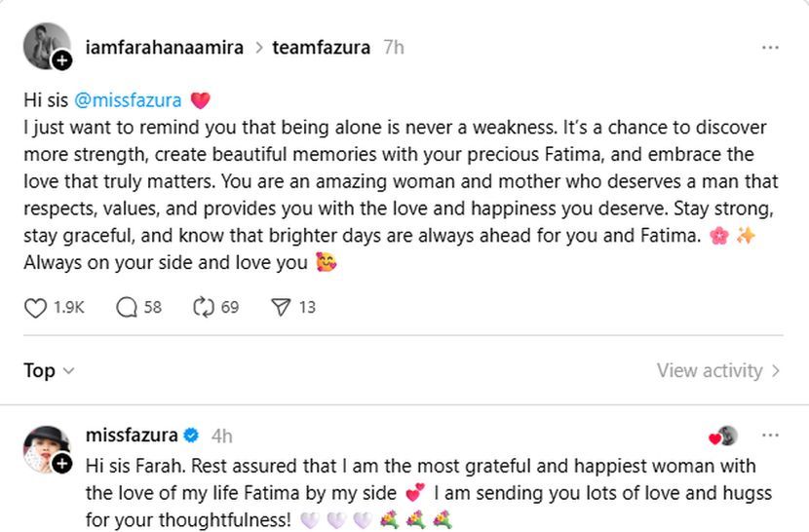Open the missfazura username on reply
809x532 pixels.
click(132, 435)
